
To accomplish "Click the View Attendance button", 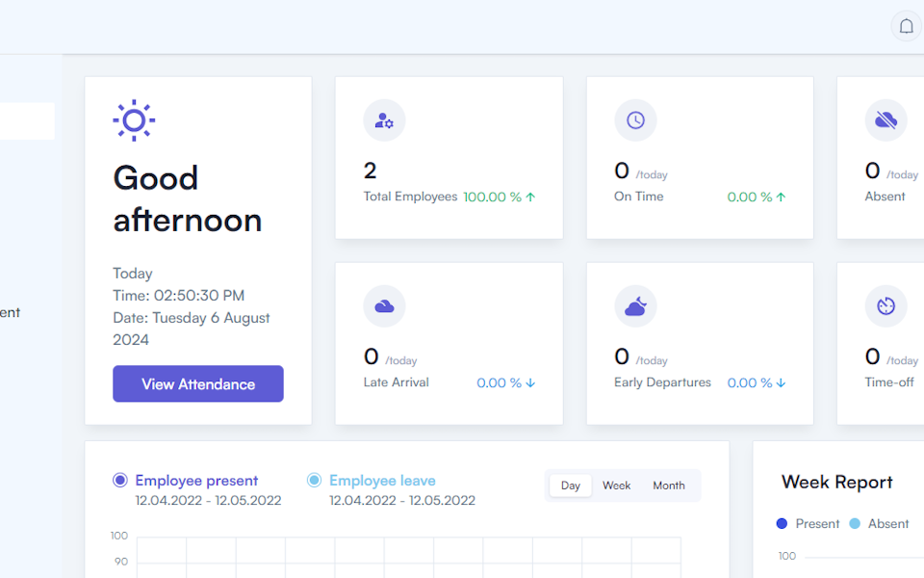I will click(x=198, y=384).
